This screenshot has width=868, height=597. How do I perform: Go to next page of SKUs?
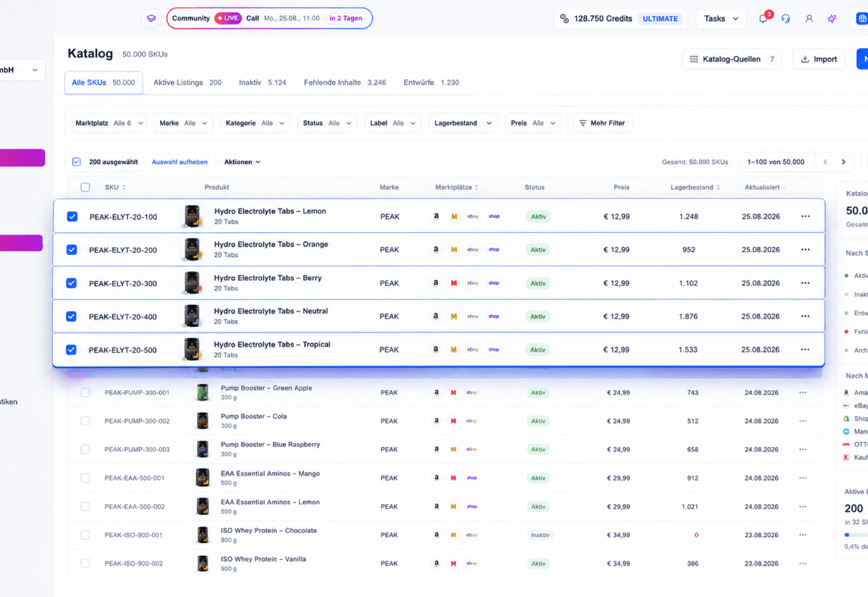coord(844,162)
